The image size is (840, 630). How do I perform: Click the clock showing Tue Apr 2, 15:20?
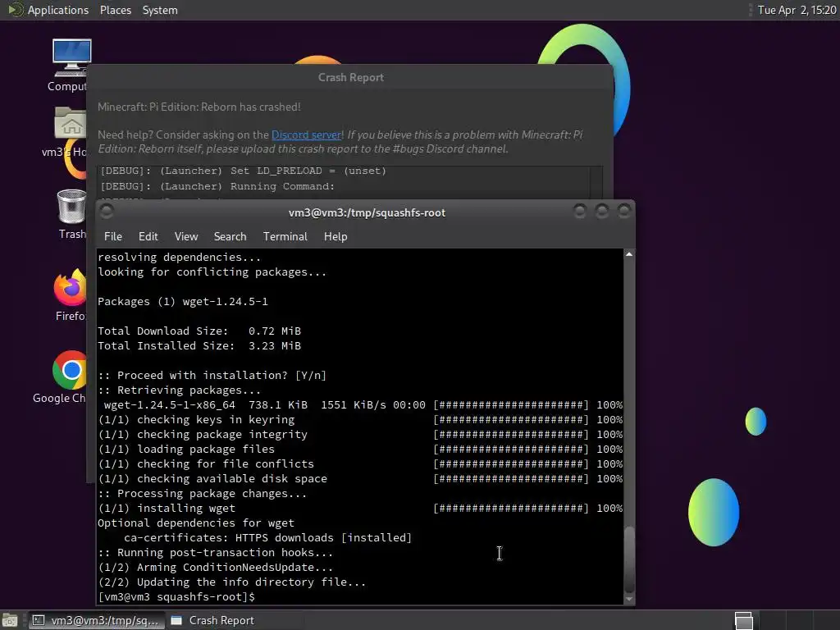tap(797, 10)
